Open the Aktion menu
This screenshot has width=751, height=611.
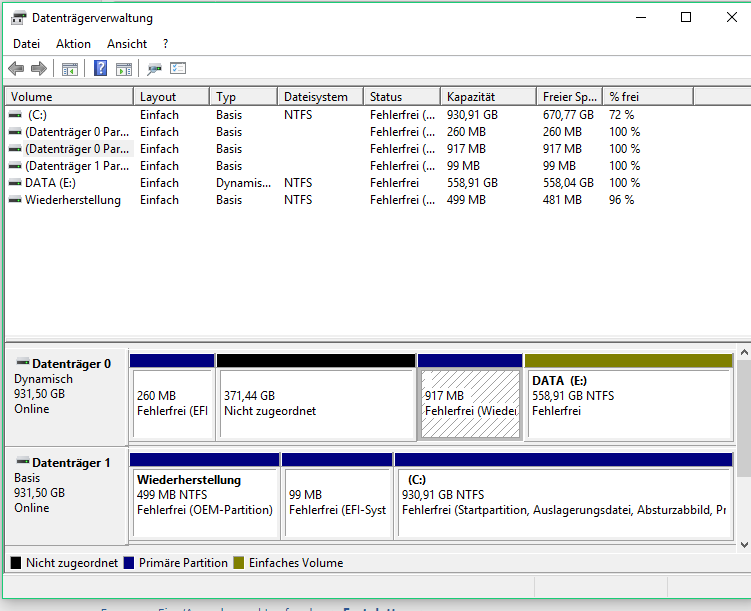[x=73, y=44]
